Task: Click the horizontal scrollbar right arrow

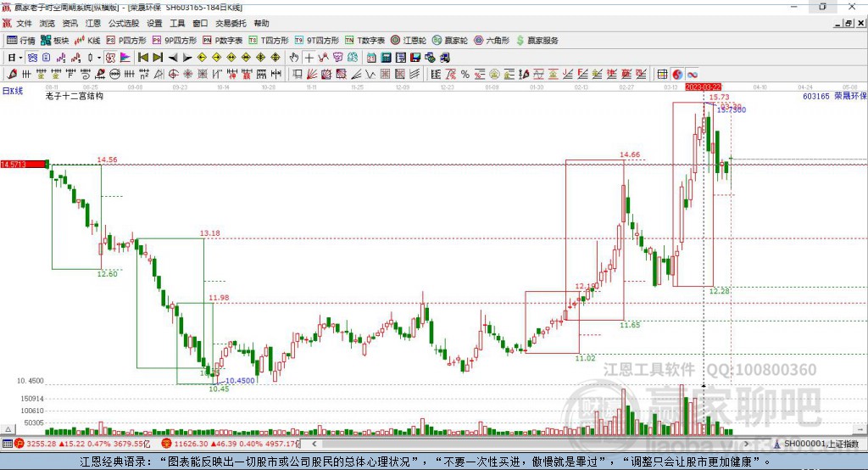Action: [x=746, y=444]
